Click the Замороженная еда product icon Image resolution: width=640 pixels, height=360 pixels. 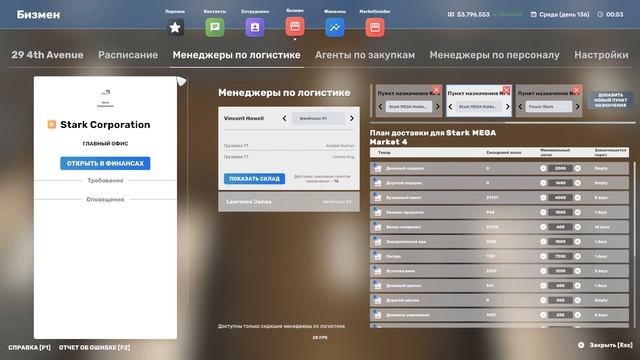pyautogui.click(x=378, y=242)
